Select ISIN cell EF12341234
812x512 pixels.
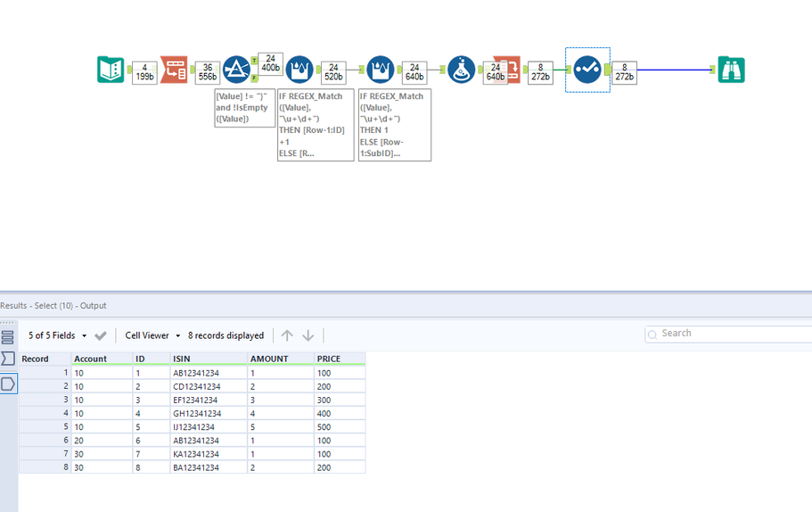[x=209, y=401]
